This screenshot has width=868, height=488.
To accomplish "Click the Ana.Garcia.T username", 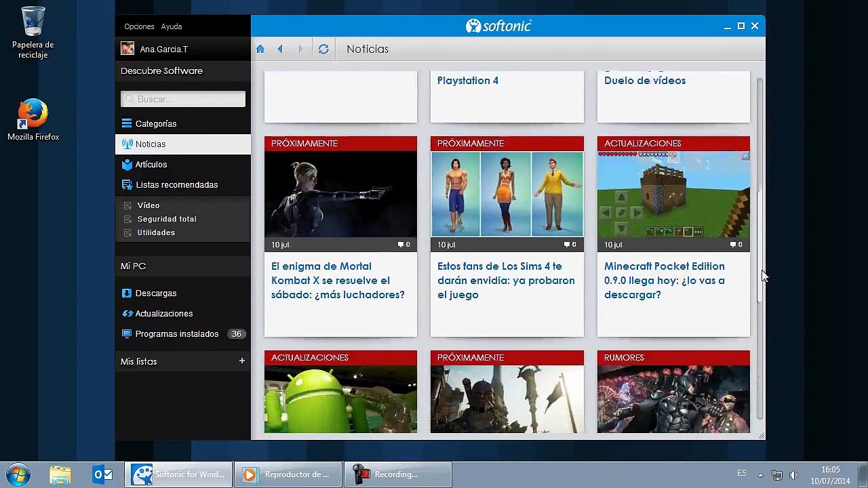I will tap(163, 49).
